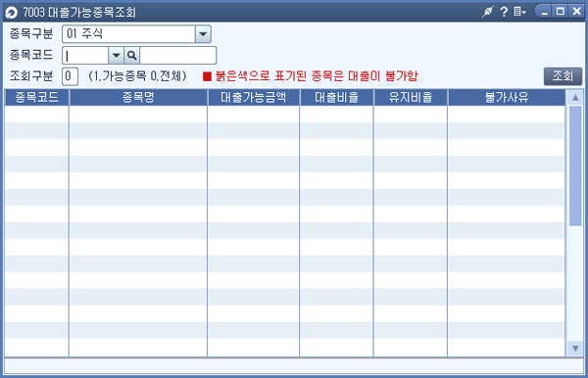Click the 조회 button
The image size is (588, 378).
point(563,76)
